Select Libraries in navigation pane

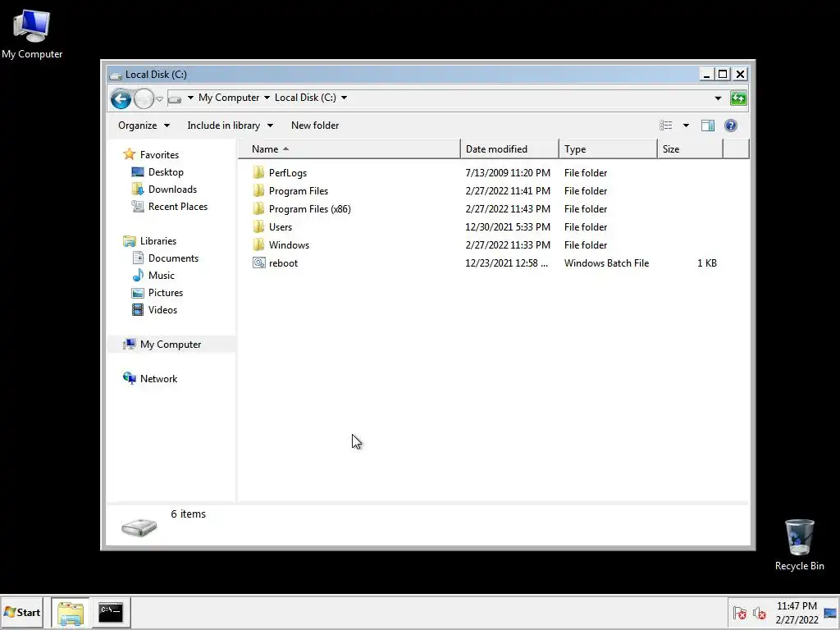pos(158,241)
